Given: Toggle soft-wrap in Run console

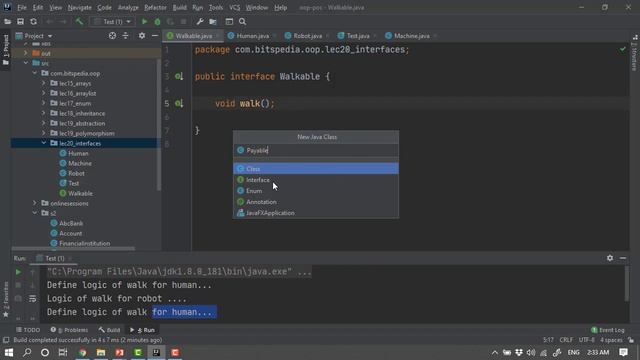Looking at the screenshot, I should pos(33,299).
